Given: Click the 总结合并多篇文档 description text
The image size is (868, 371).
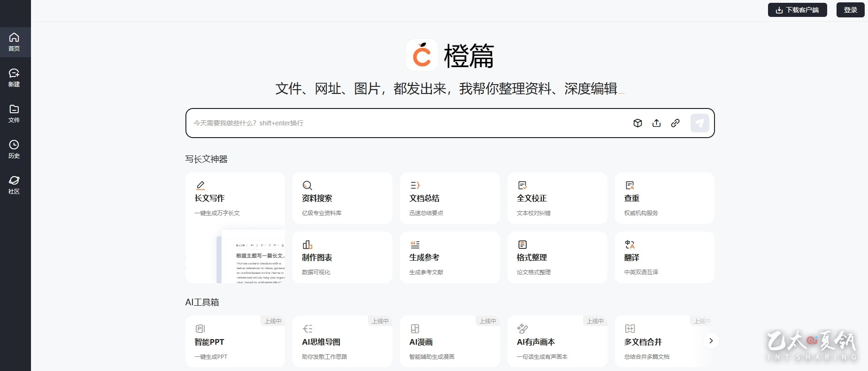Looking at the screenshot, I should pos(647,357).
